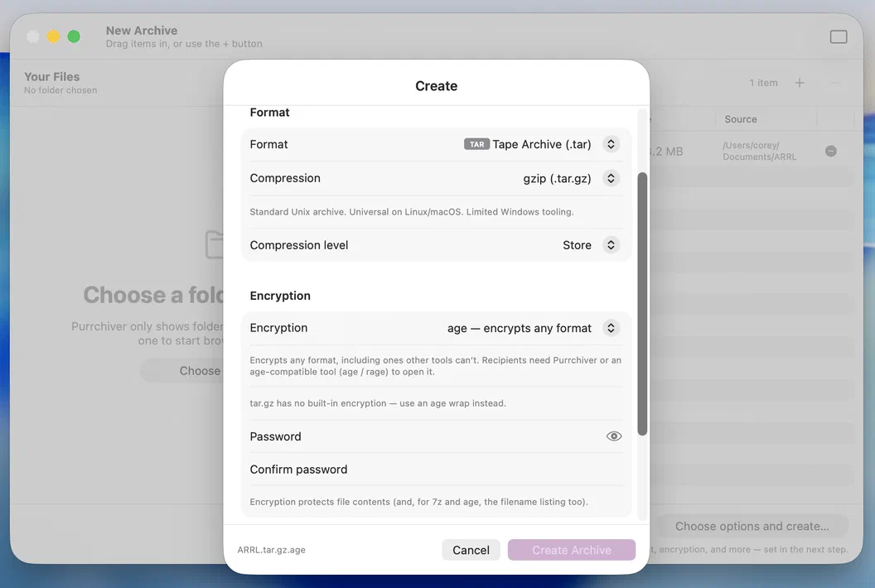This screenshot has width=875, height=588.
Task: Toggle password visibility eye icon
Action: [x=614, y=436]
